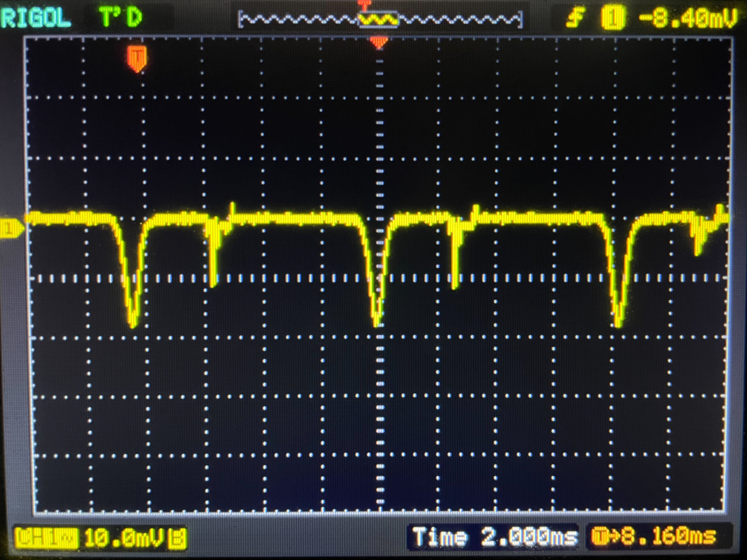This screenshot has height=560, width=747.
Task: Click the small spike after the first dip
Action: (213, 260)
